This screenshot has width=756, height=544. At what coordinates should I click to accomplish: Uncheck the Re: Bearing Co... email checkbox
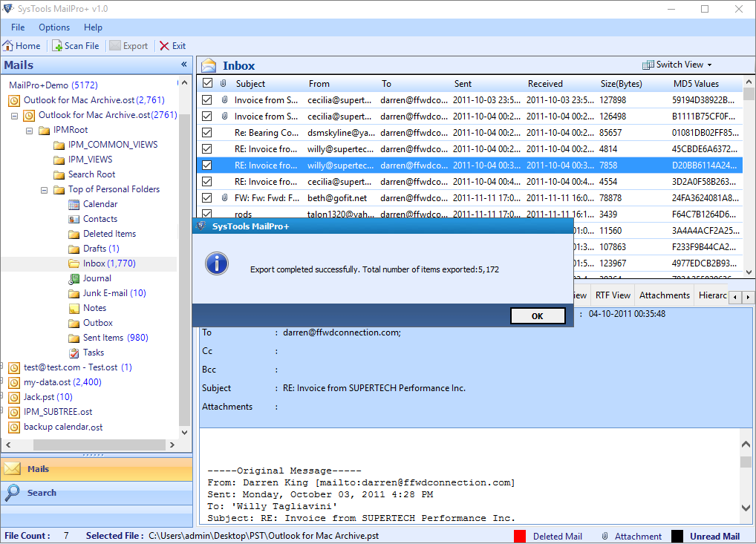207,133
